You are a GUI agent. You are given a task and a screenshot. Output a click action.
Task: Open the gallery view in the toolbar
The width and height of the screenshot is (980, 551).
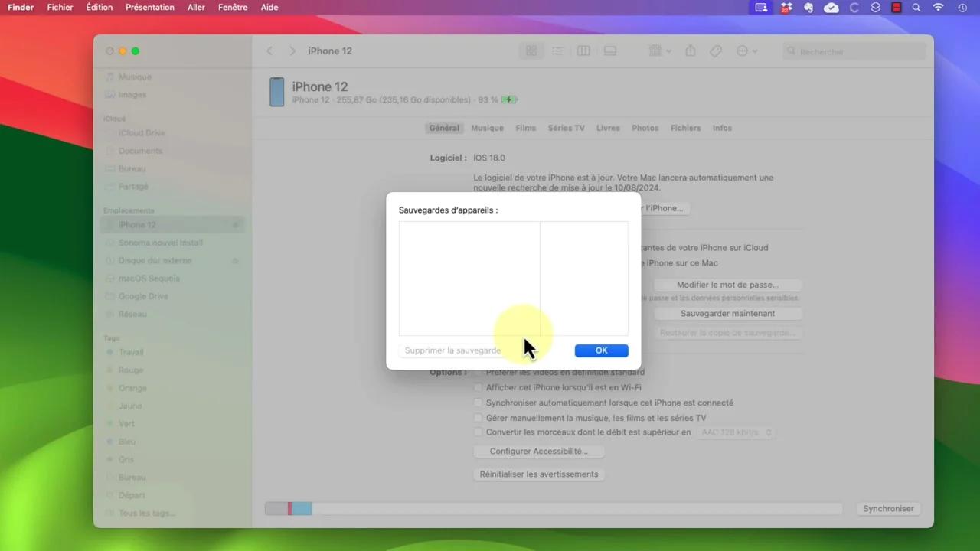[x=609, y=51]
